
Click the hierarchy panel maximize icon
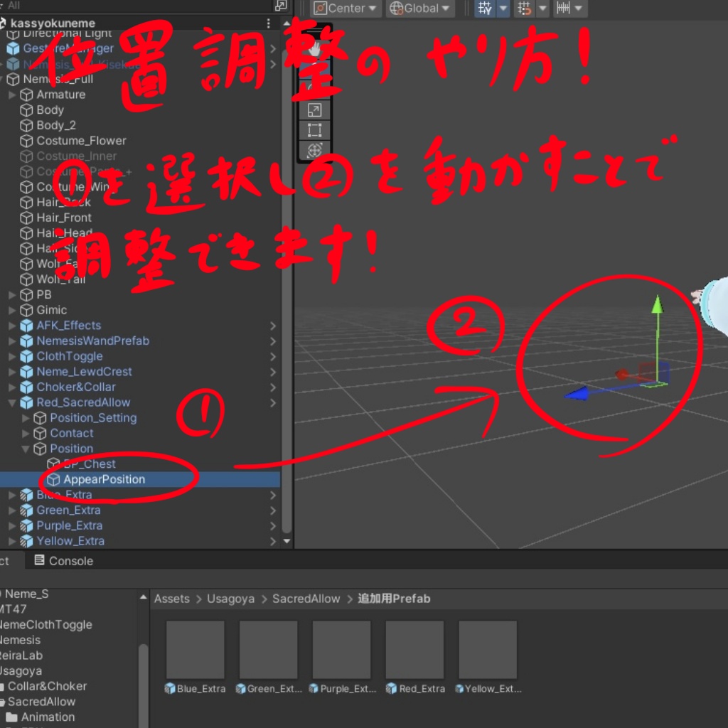point(280,6)
